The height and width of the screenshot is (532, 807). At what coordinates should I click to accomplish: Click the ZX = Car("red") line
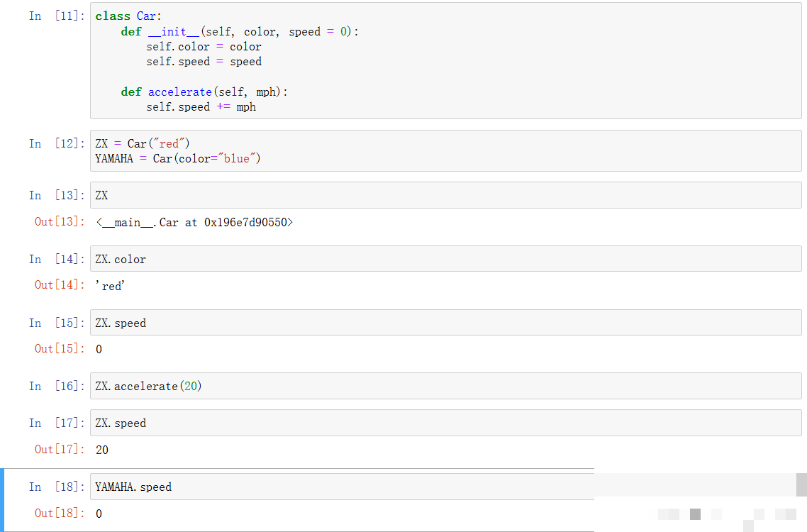(x=143, y=144)
